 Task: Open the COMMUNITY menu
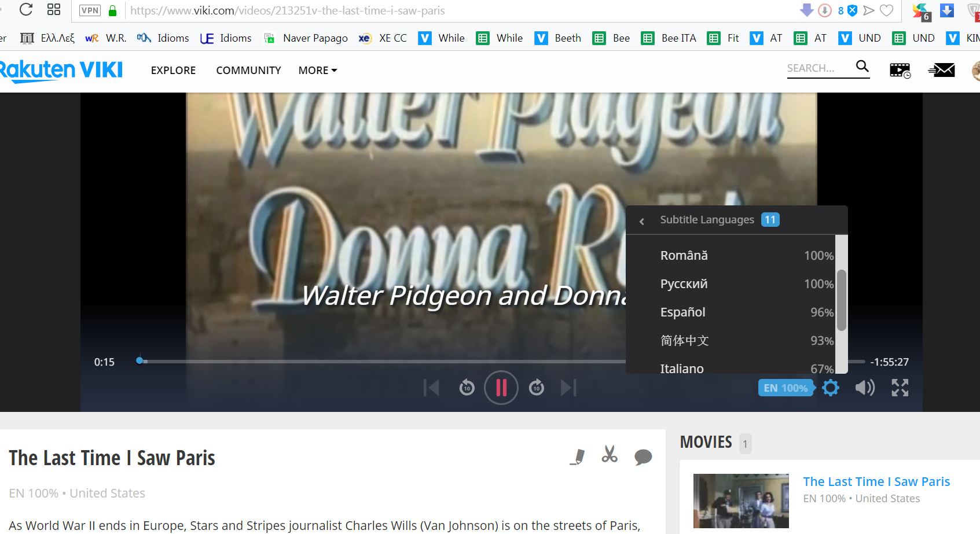pos(248,70)
